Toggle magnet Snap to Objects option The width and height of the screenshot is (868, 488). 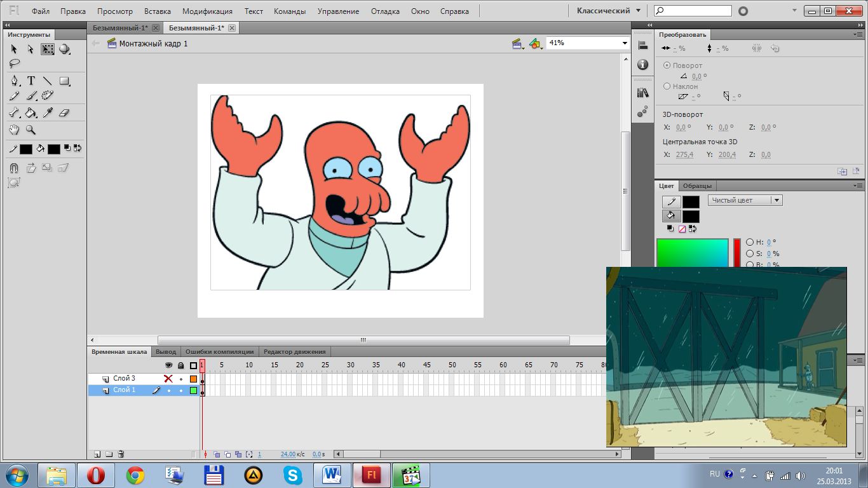pyautogui.click(x=14, y=168)
